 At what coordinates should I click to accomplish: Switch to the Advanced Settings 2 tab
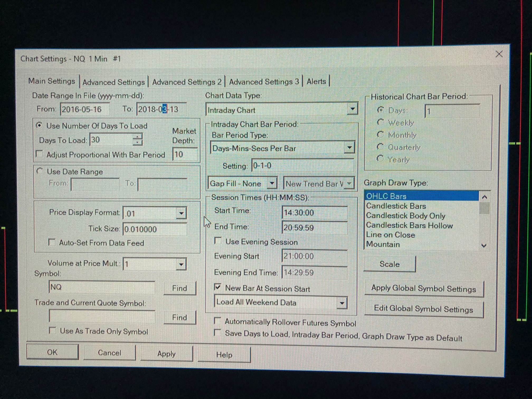(187, 82)
